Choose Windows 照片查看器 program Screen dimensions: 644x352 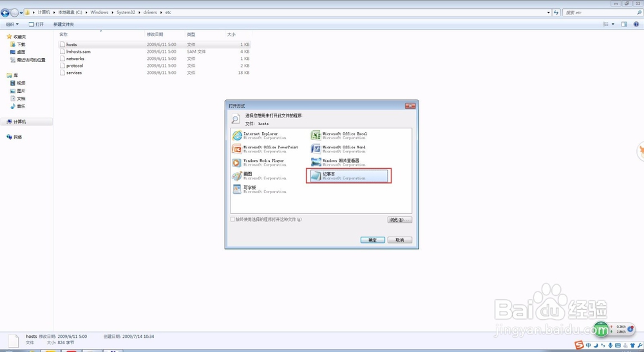pos(339,162)
